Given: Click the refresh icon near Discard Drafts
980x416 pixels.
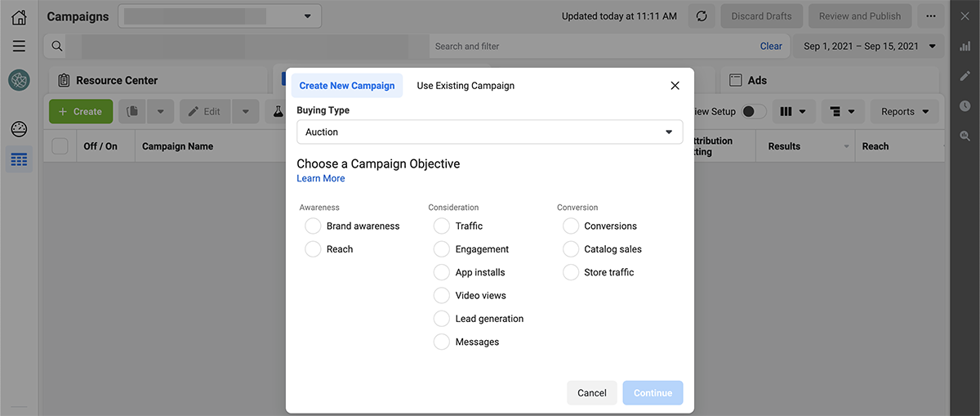Looking at the screenshot, I should 701,16.
